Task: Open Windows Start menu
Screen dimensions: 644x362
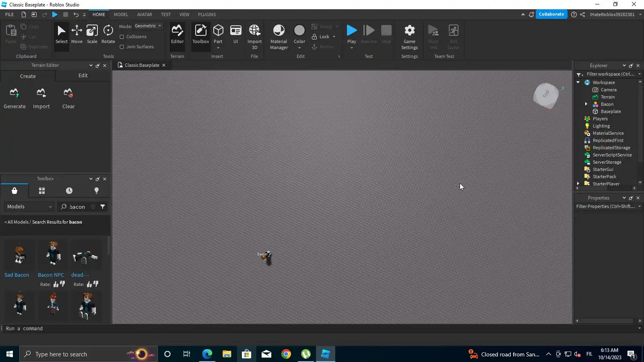Action: 10,354
